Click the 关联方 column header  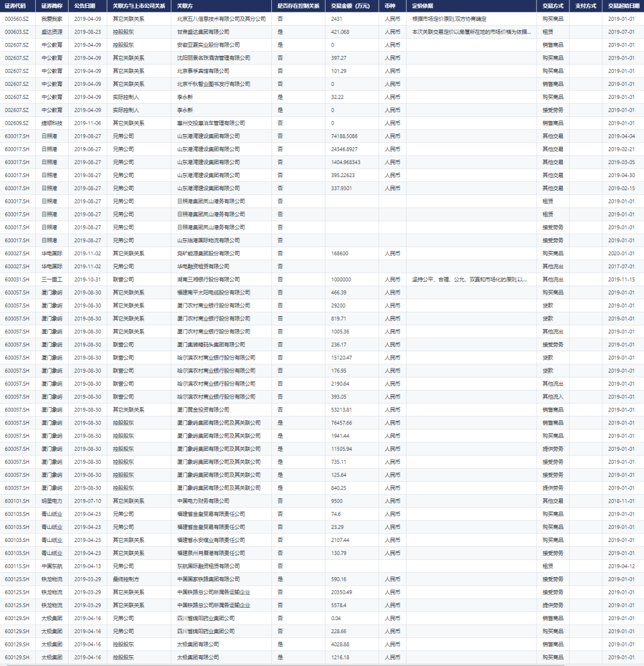point(185,6)
